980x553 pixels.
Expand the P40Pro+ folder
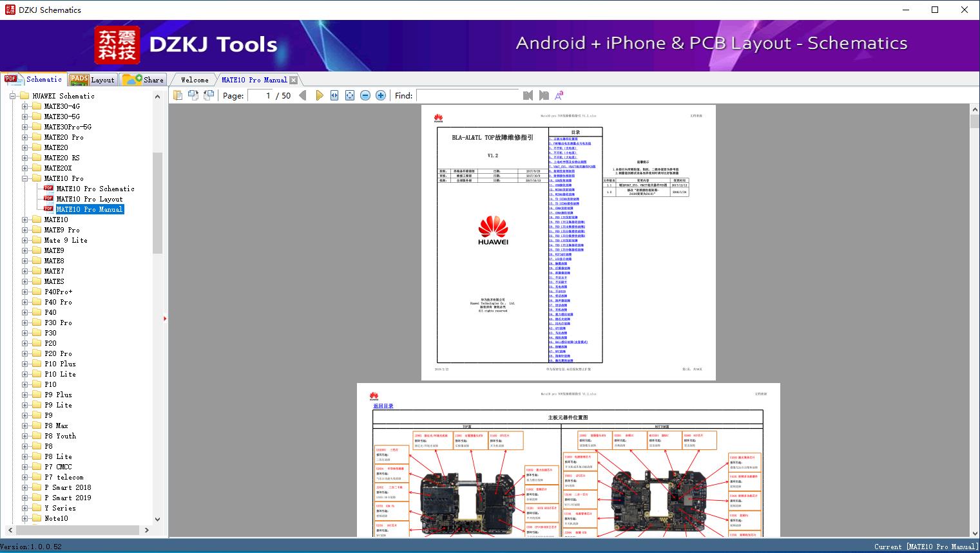25,292
